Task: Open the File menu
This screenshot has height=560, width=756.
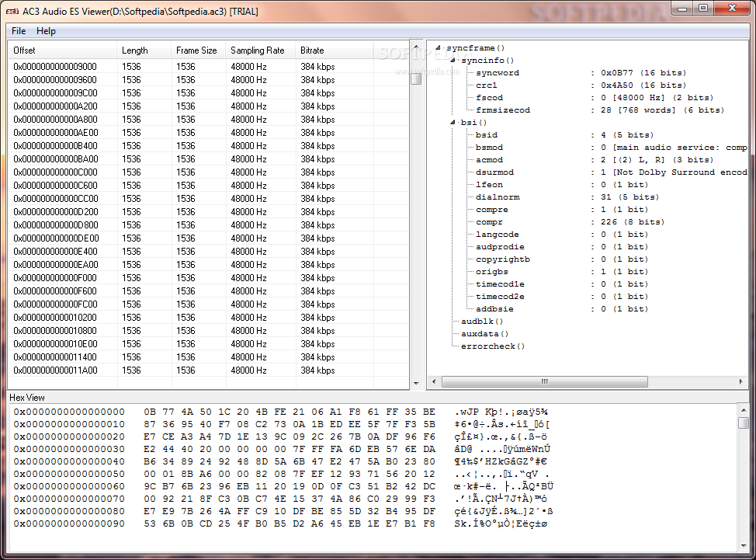Action: point(19,31)
